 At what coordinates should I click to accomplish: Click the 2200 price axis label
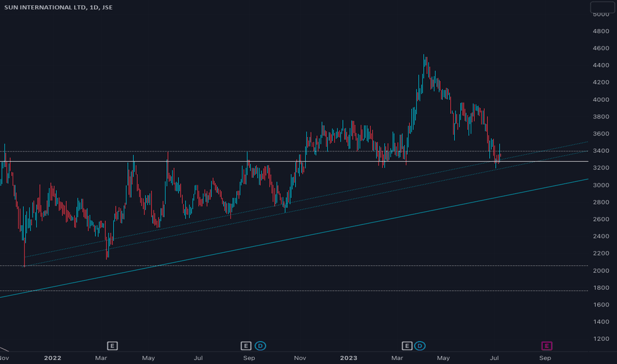click(x=601, y=253)
